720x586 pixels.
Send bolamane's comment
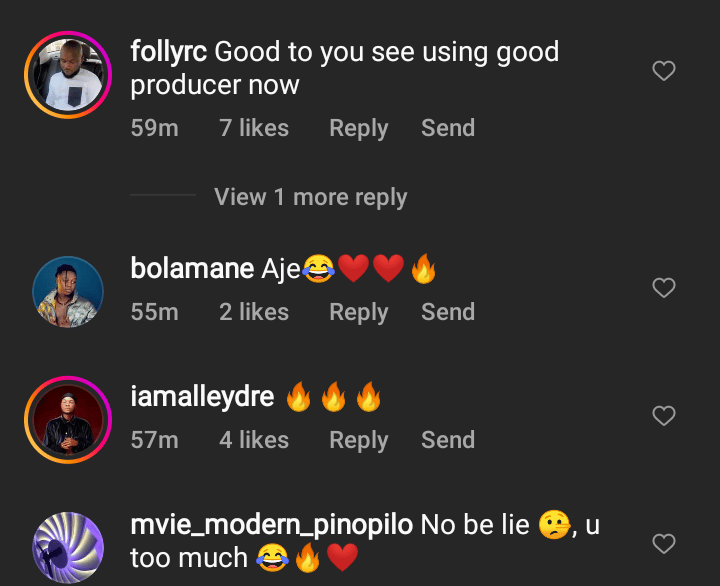coord(447,312)
